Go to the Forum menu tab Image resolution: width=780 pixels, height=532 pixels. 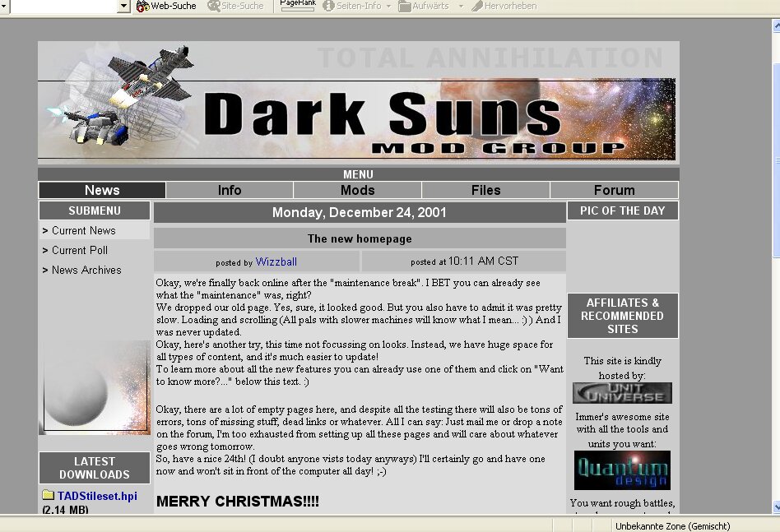coord(614,190)
